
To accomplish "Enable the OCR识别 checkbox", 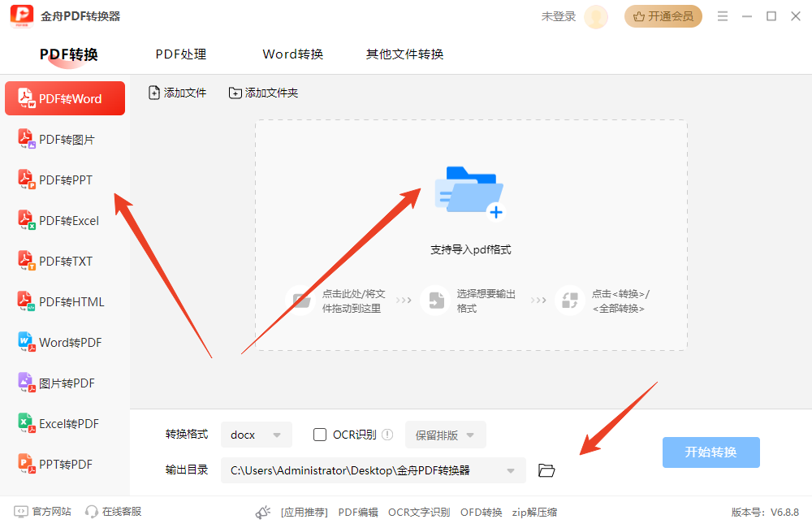I will pos(320,435).
